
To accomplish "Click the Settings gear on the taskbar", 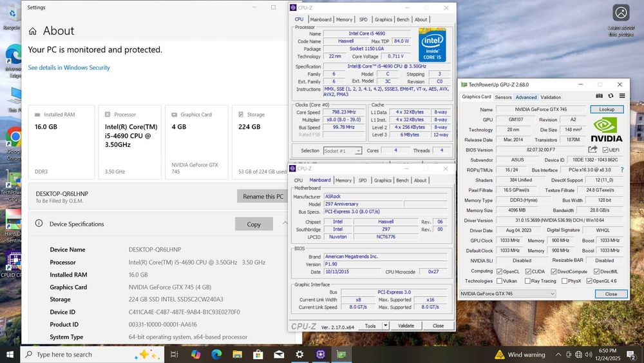I will (x=300, y=355).
